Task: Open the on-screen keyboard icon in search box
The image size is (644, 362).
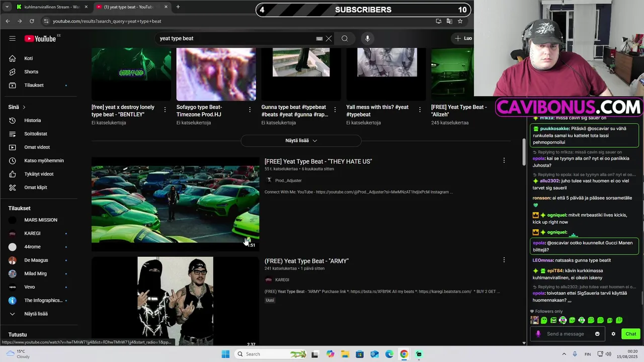Action: point(319,38)
